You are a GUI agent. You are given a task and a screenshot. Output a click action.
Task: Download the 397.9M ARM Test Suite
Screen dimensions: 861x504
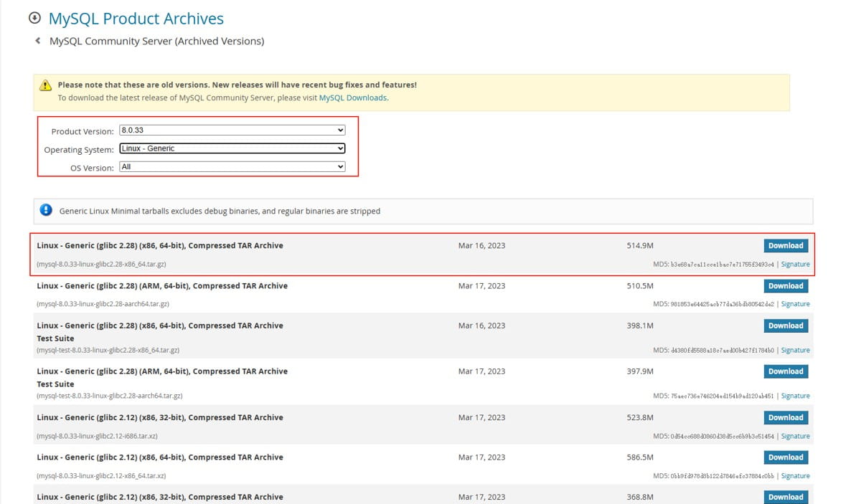click(786, 371)
